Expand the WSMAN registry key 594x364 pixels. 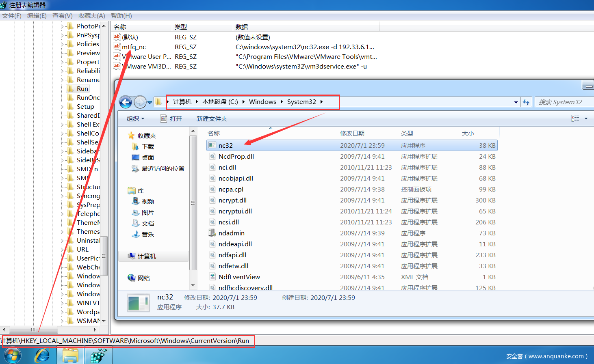(62, 321)
